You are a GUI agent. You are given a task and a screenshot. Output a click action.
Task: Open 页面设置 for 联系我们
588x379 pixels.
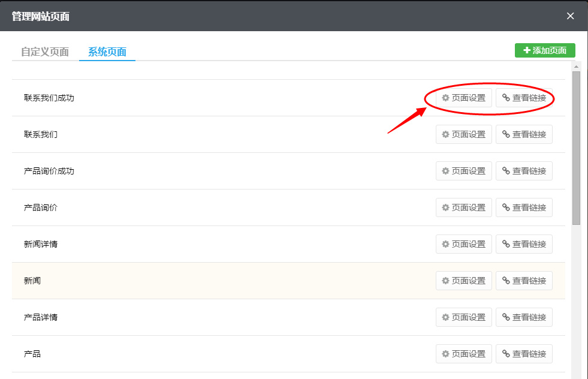[463, 134]
